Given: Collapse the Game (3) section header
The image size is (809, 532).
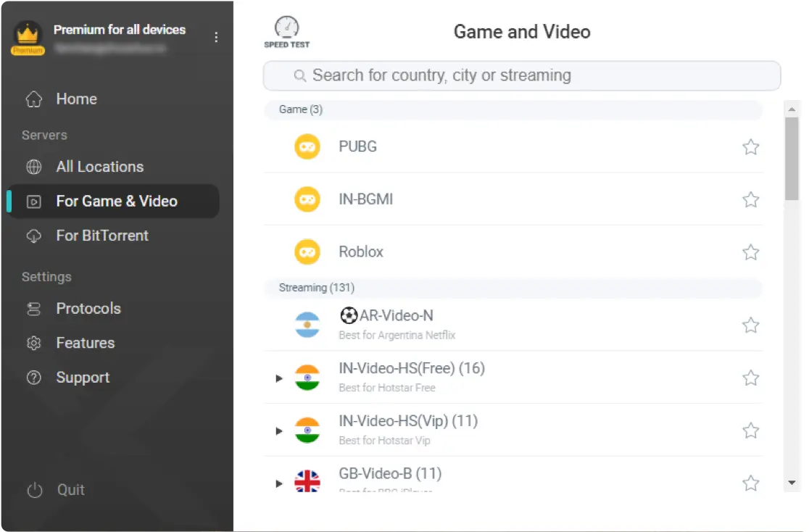Looking at the screenshot, I should [x=513, y=110].
